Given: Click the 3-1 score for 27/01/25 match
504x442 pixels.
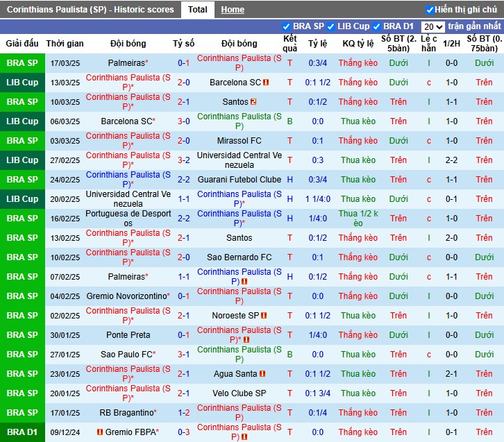Looking at the screenshot, I should click(x=183, y=355).
